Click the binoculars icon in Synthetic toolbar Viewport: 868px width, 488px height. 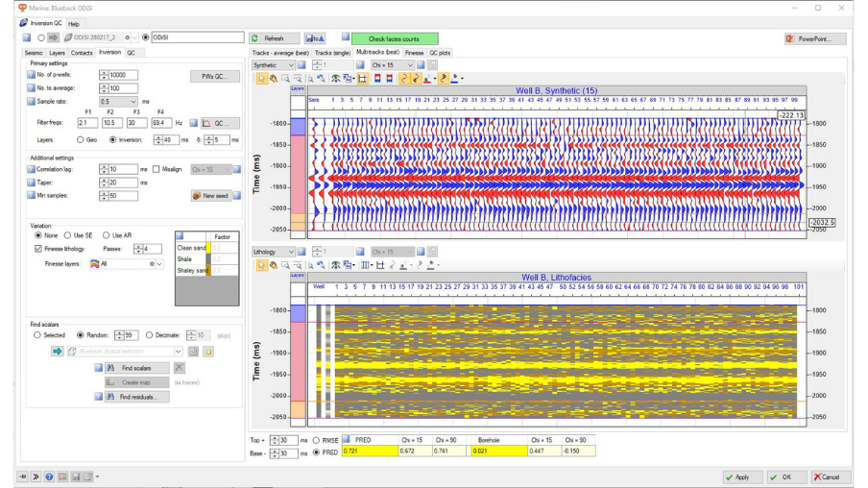[335, 79]
